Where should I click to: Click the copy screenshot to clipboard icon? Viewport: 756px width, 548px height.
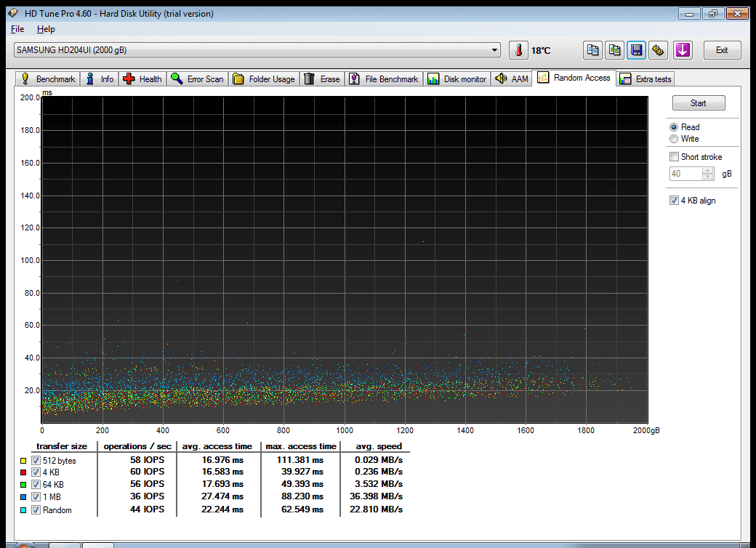(615, 50)
